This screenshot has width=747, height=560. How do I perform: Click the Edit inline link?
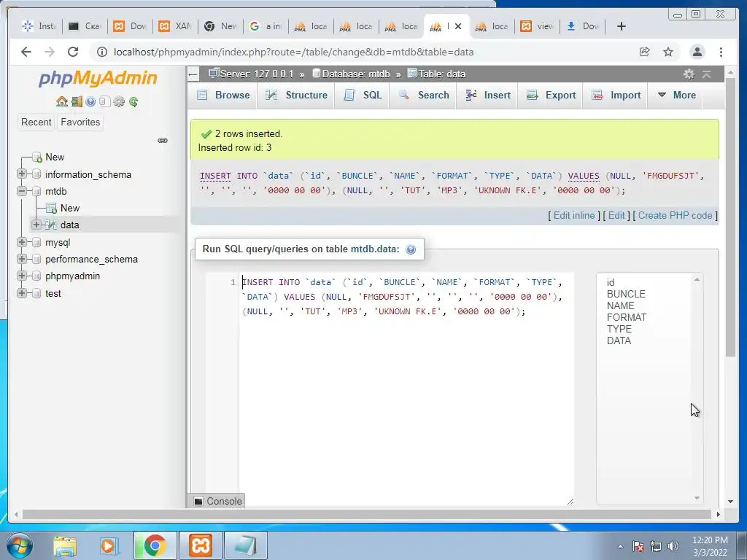click(x=573, y=215)
